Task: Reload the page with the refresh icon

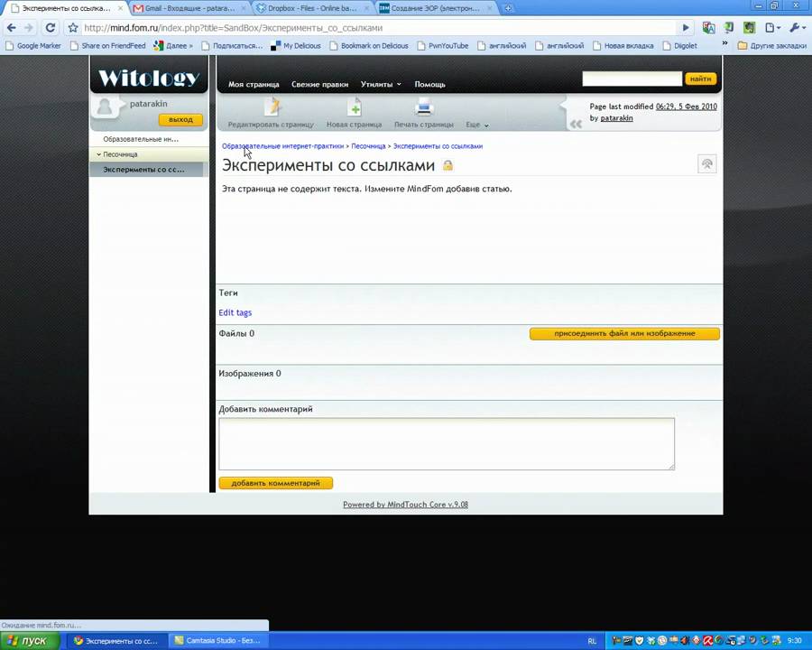Action: click(x=51, y=28)
